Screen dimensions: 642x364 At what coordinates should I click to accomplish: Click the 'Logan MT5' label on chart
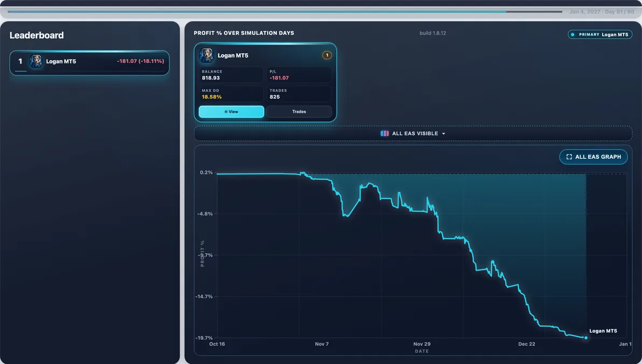(603, 331)
